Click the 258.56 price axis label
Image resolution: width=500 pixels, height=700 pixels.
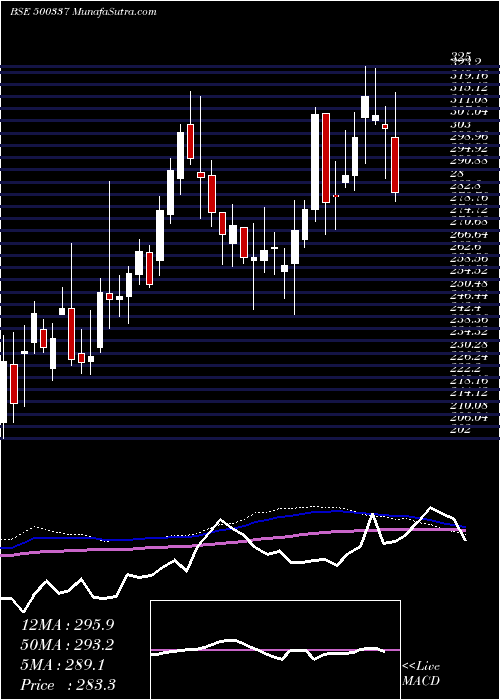pyautogui.click(x=469, y=258)
